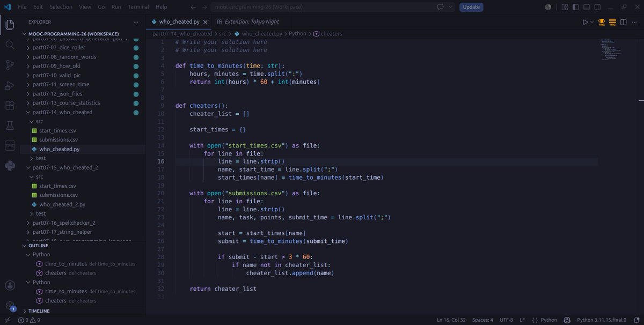Click the part07-14_who_cheated breadcrumb

pos(182,33)
